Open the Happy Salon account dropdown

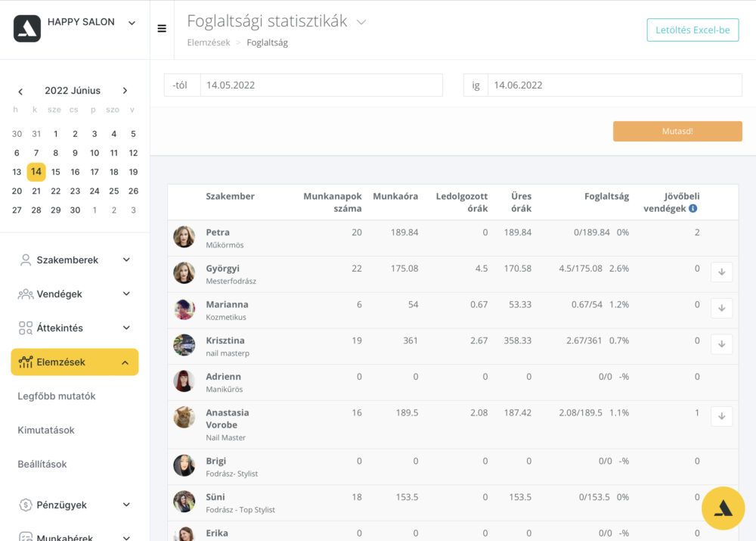[x=132, y=23]
